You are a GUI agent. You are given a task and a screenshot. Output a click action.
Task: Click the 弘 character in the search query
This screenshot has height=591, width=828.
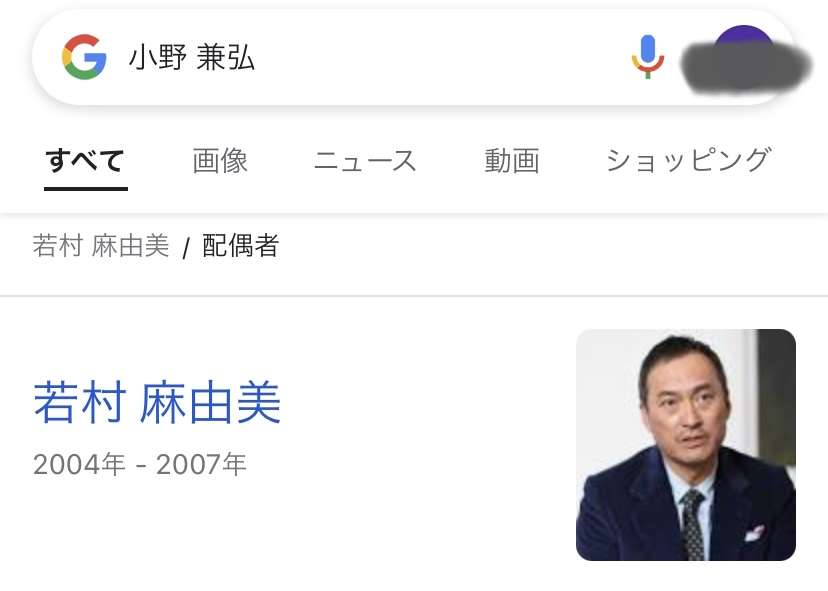(x=241, y=58)
